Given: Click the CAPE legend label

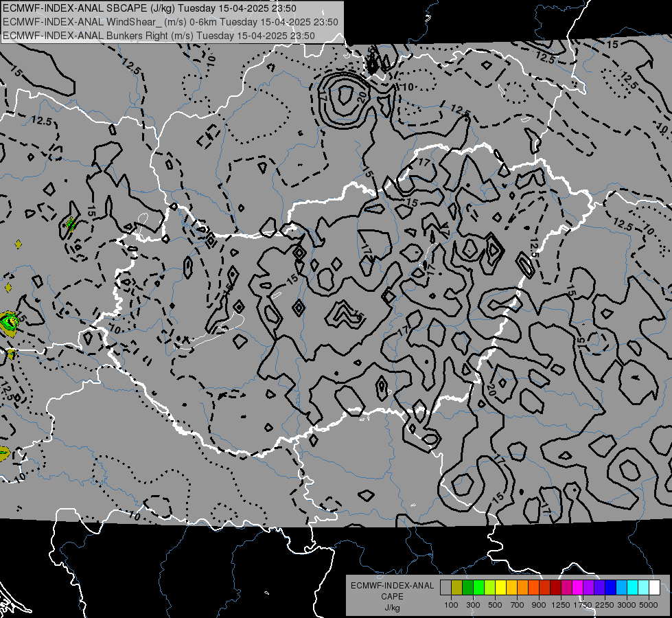Looking at the screenshot, I should click(392, 597).
